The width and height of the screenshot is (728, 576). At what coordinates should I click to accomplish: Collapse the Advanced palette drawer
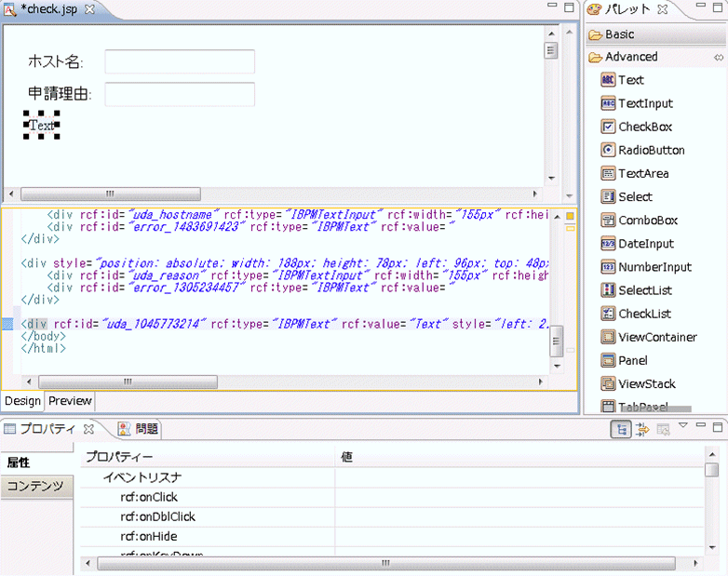(630, 57)
